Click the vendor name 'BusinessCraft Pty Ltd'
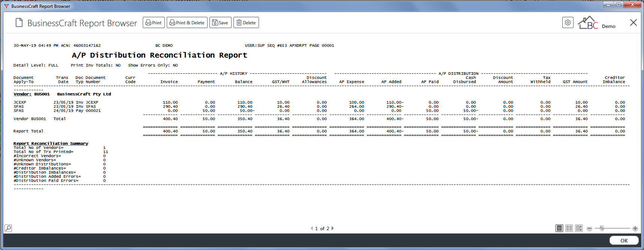 click(x=84, y=94)
